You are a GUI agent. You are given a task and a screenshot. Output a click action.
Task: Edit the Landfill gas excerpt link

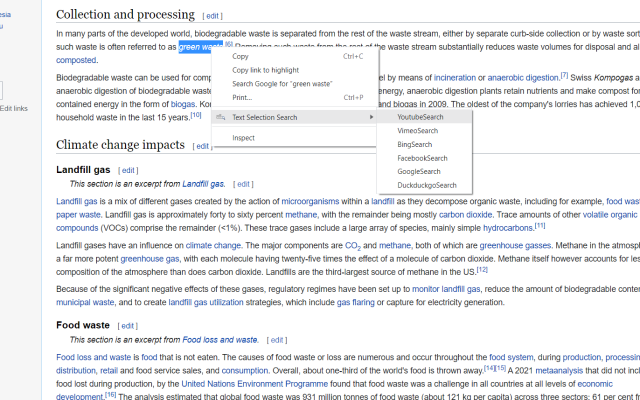(x=243, y=184)
